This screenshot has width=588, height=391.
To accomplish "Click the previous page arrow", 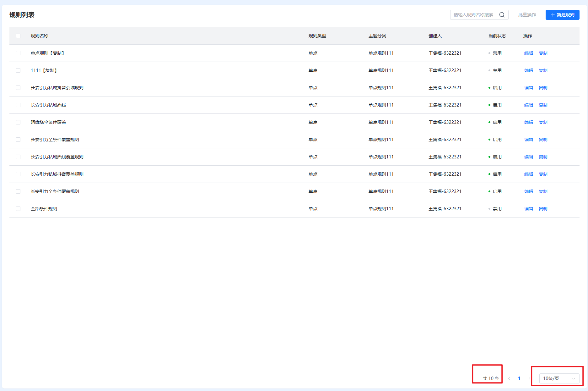I will click(509, 378).
